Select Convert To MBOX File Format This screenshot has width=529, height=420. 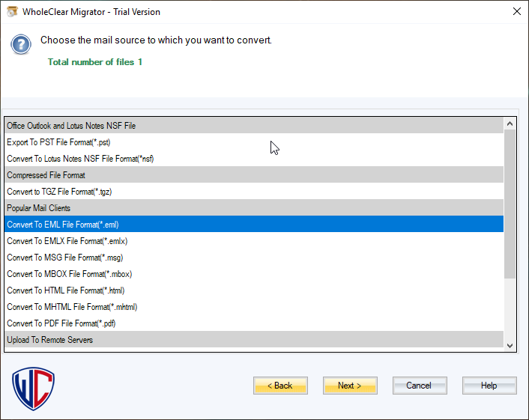[70, 274]
